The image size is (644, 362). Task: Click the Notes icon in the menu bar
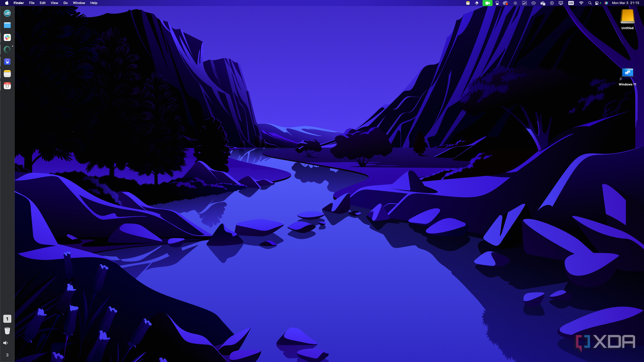[468, 3]
